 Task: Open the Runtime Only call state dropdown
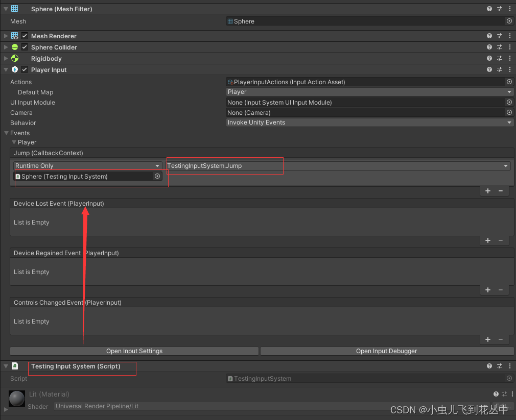[87, 166]
